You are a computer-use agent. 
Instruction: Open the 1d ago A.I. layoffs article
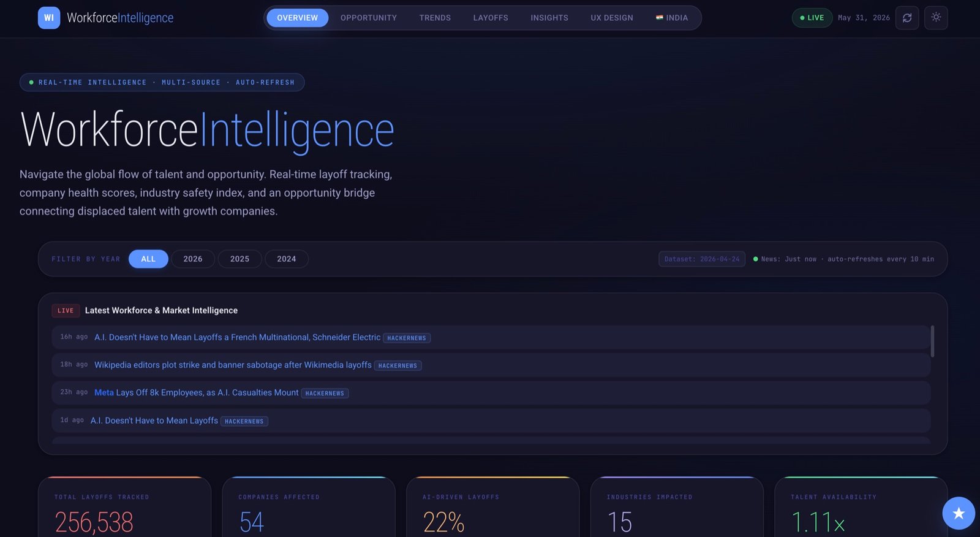coord(154,421)
